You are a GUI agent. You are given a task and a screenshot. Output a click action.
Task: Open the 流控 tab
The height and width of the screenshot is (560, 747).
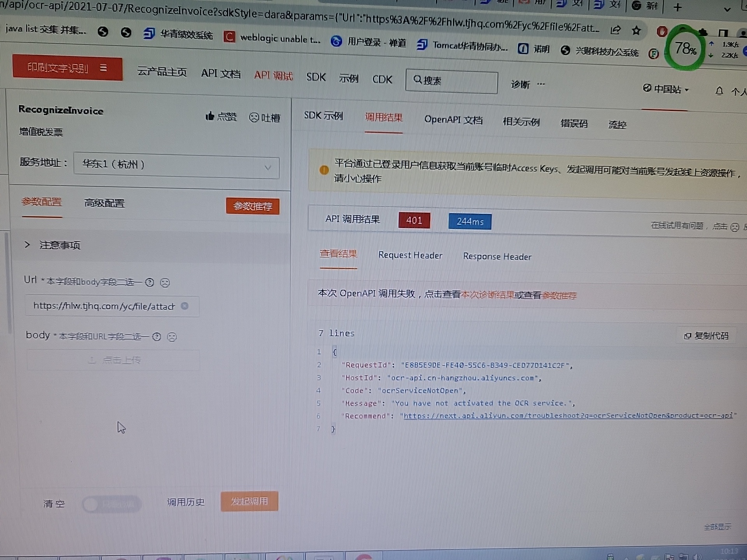pos(617,125)
